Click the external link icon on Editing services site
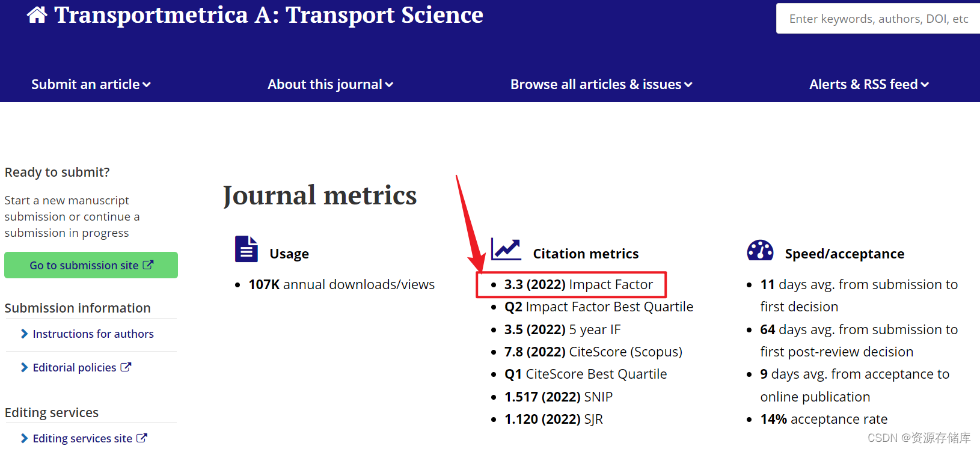 (143, 438)
